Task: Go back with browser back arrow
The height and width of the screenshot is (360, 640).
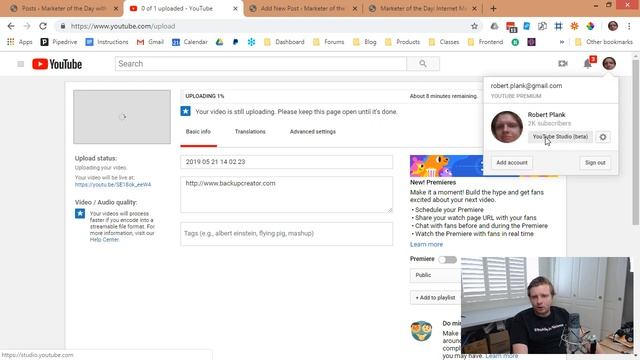Action: tap(11, 26)
